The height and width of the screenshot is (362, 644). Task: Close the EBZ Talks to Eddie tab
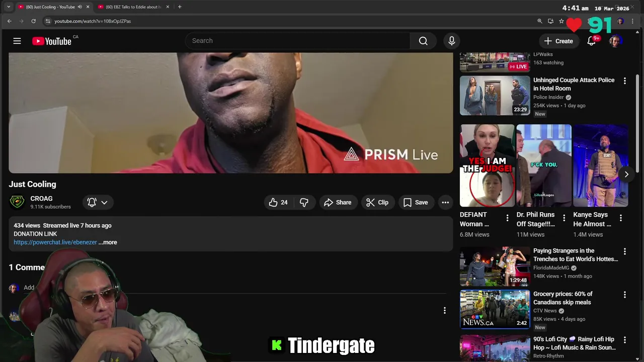pos(168,7)
